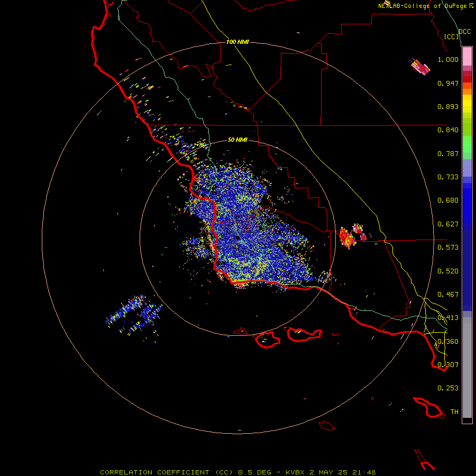Pick the orange color bar segment
This screenshot has height=476, width=476.
[x=467, y=91]
